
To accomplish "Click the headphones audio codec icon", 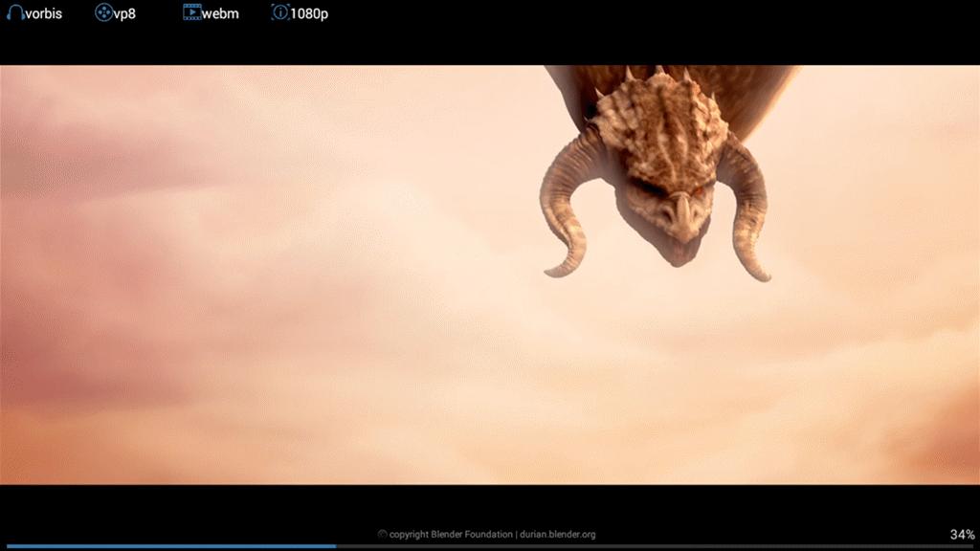I will click(x=16, y=13).
